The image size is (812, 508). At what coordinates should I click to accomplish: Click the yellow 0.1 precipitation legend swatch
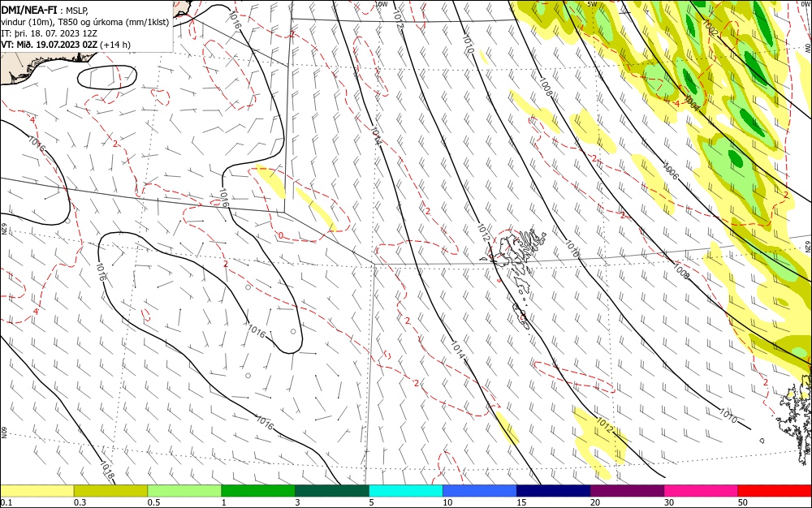click(37, 491)
